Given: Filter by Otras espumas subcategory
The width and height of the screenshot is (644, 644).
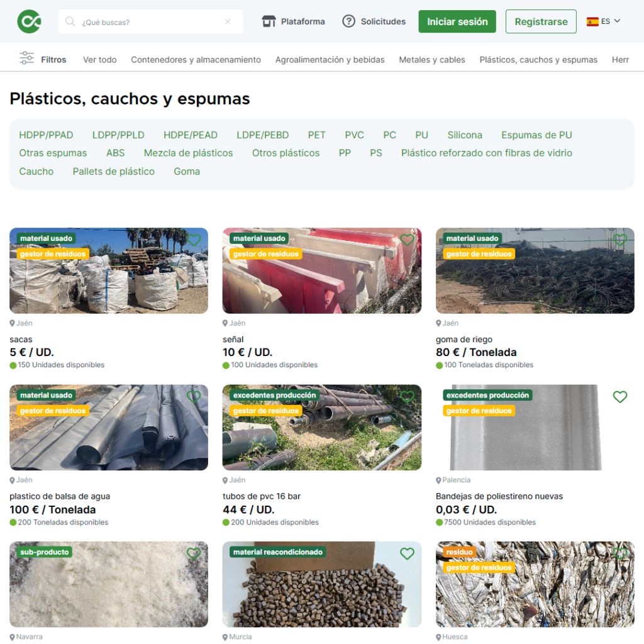Looking at the screenshot, I should 53,153.
